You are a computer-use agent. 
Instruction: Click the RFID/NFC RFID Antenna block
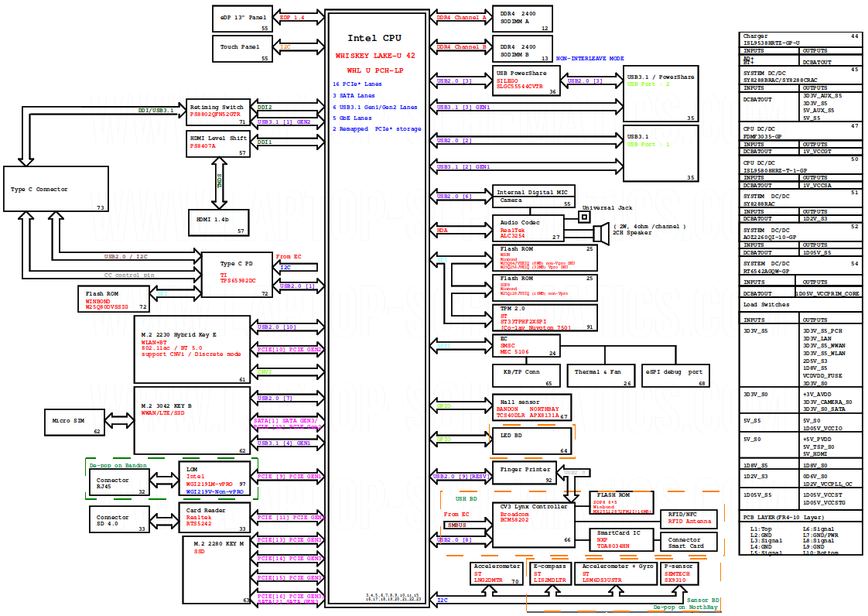689,518
